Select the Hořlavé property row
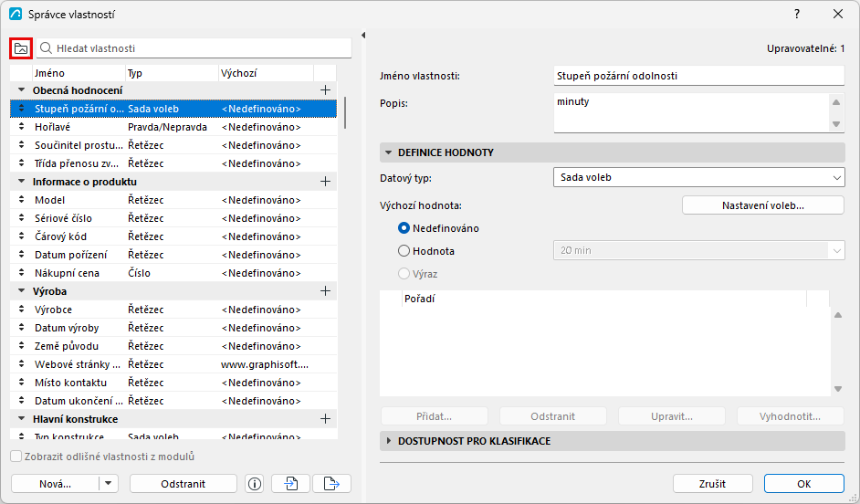 pyautogui.click(x=173, y=127)
